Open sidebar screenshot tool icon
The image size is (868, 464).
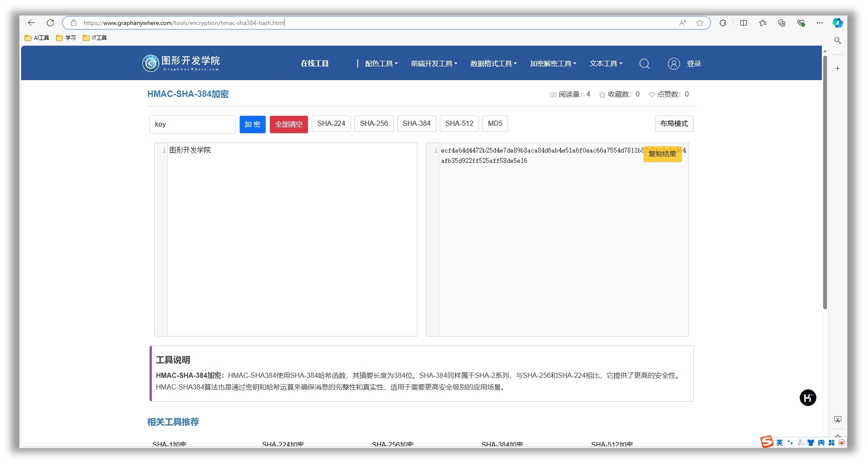(x=838, y=419)
